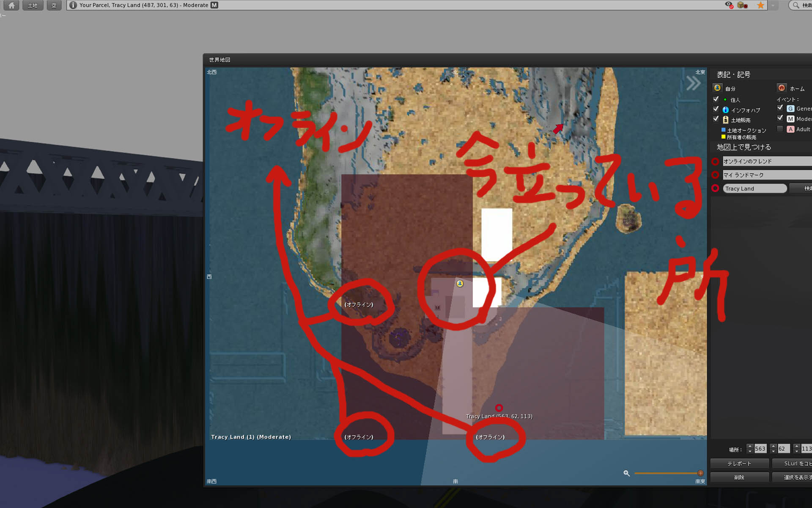Click the red ring icon beside オンラインのフレンド

point(715,161)
